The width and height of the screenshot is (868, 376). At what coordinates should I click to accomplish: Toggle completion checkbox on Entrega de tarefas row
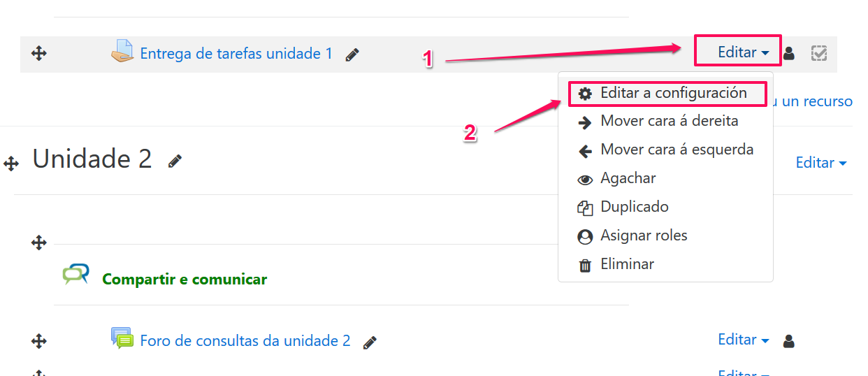(x=819, y=53)
